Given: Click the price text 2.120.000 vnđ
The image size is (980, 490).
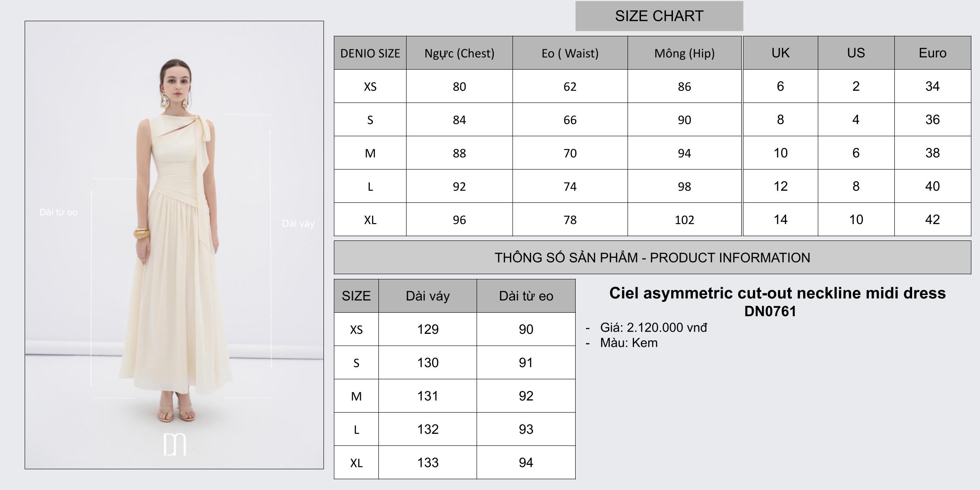Looking at the screenshot, I should tap(667, 327).
